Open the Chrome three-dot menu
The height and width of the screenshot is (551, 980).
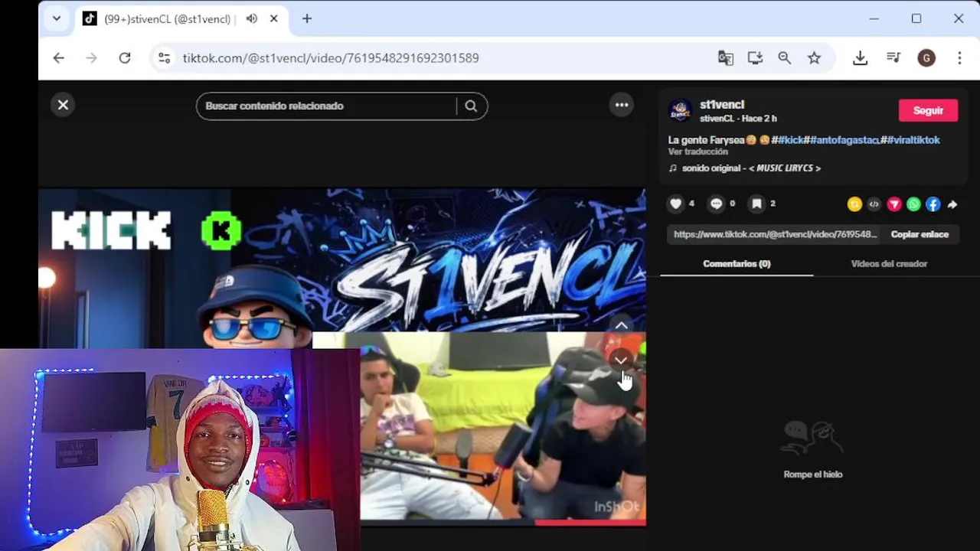point(959,58)
